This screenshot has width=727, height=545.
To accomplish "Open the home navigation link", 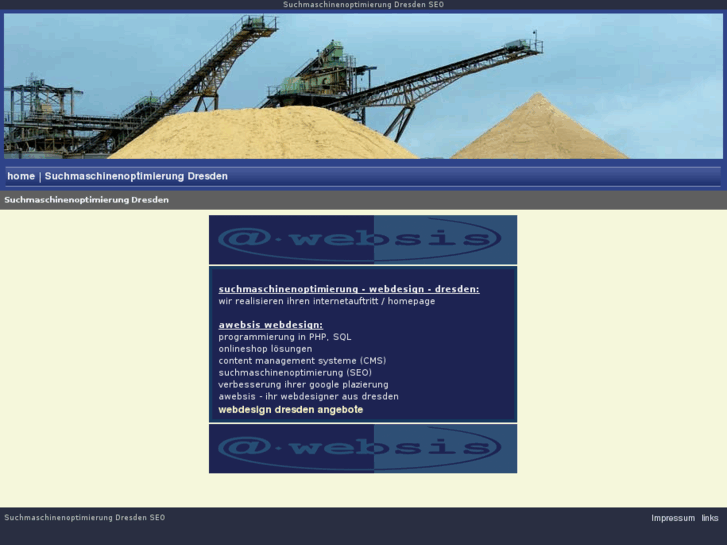I will coord(21,176).
